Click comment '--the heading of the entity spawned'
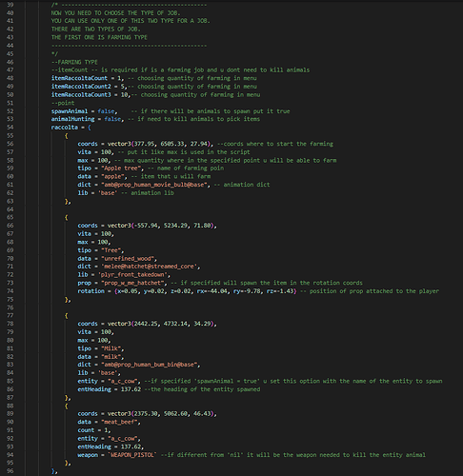The image size is (463, 476). pos(202,389)
